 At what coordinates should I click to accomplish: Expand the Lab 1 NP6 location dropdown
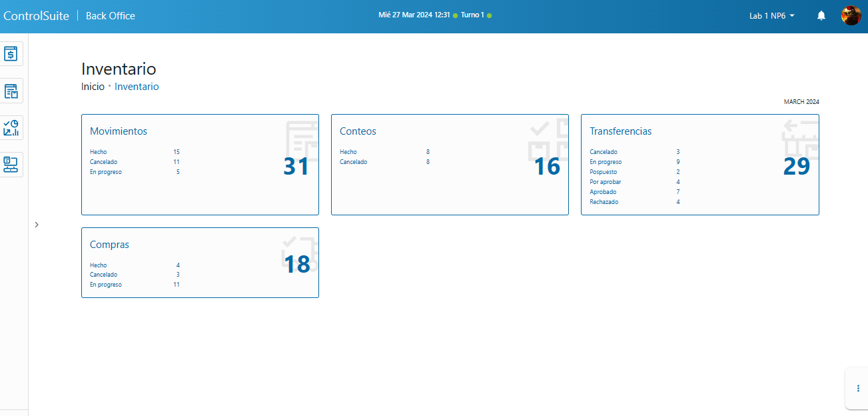click(771, 16)
